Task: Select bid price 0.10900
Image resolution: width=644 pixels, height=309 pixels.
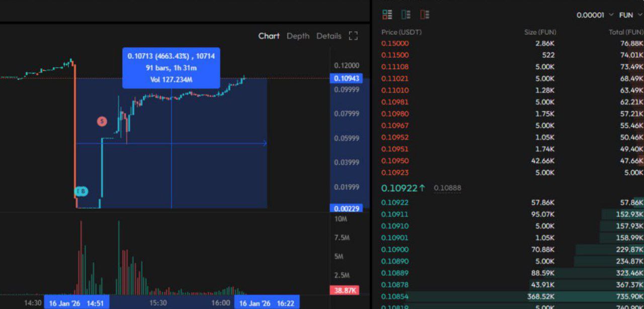Action: coord(395,249)
